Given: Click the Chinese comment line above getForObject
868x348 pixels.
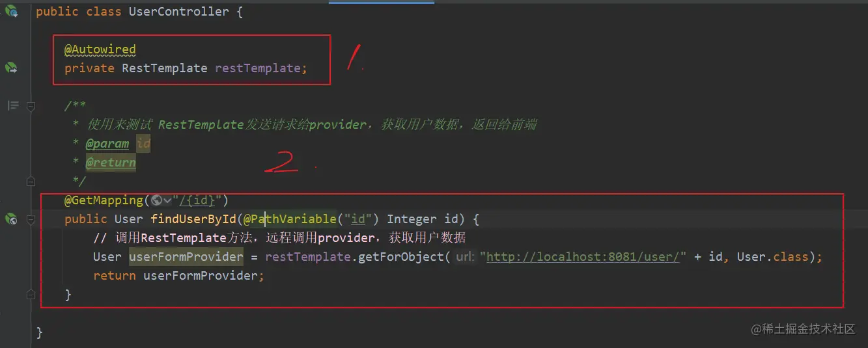Looking at the screenshot, I should click(279, 238).
